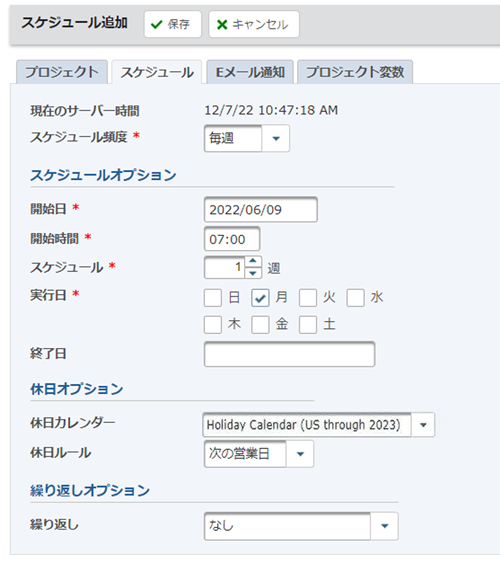
Task: Go to the プロジェクト変数 tab
Action: click(355, 72)
